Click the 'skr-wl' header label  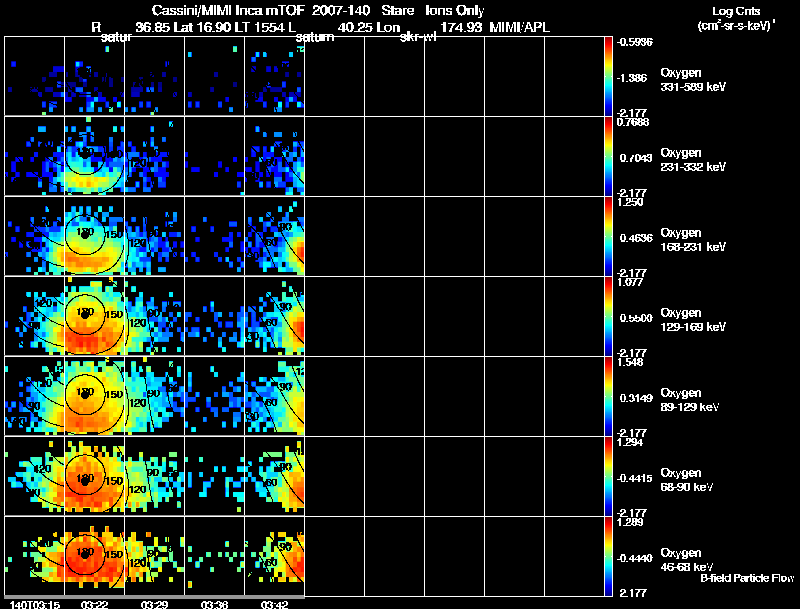[x=418, y=37]
